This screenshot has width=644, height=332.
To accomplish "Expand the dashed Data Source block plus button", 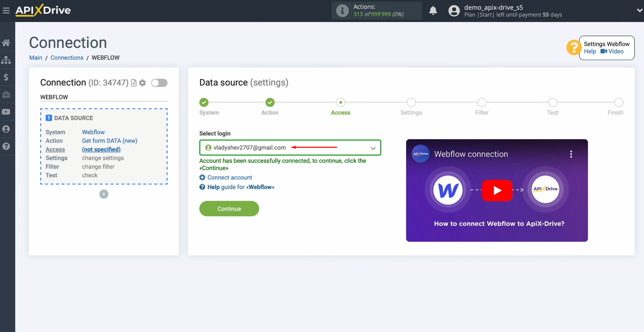I will point(104,194).
